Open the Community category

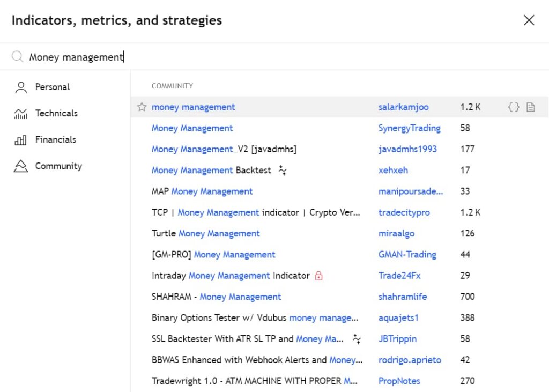(x=58, y=166)
